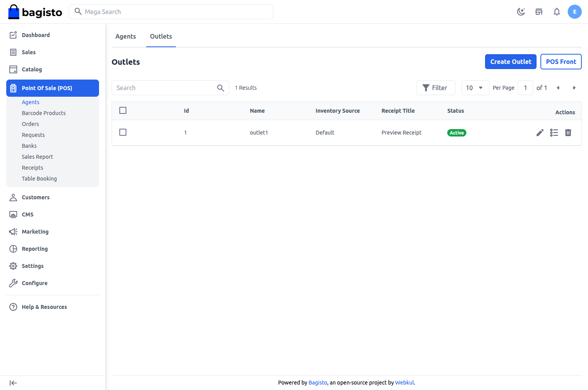
Task: Open the storefront shop icon
Action: pyautogui.click(x=539, y=12)
